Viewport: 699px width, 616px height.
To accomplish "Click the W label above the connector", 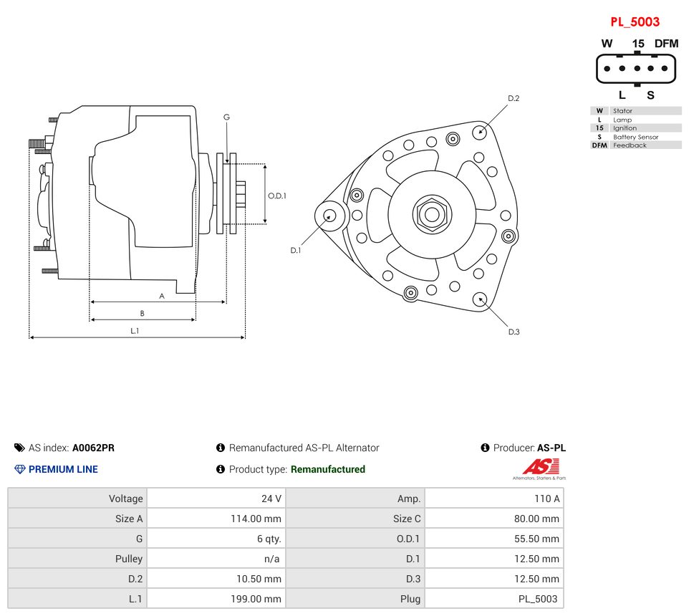I will (607, 44).
